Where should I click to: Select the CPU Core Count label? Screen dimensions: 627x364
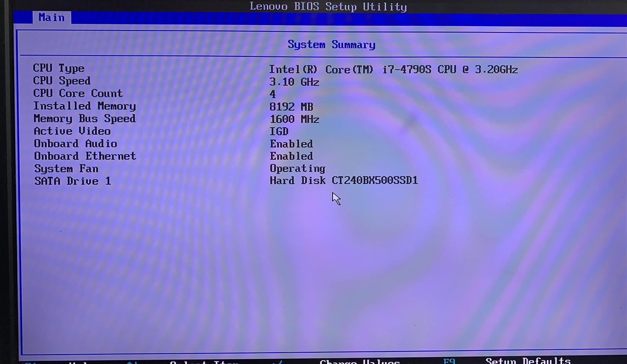pyautogui.click(x=78, y=93)
